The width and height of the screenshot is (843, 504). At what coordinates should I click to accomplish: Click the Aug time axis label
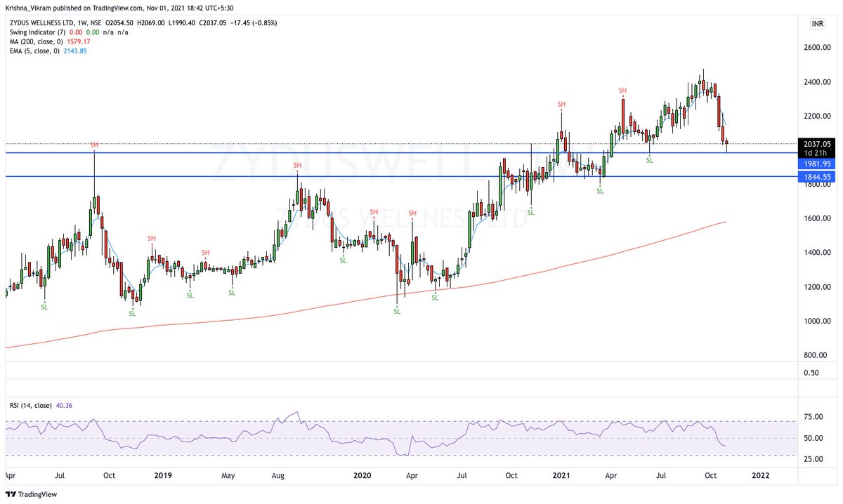click(x=278, y=475)
